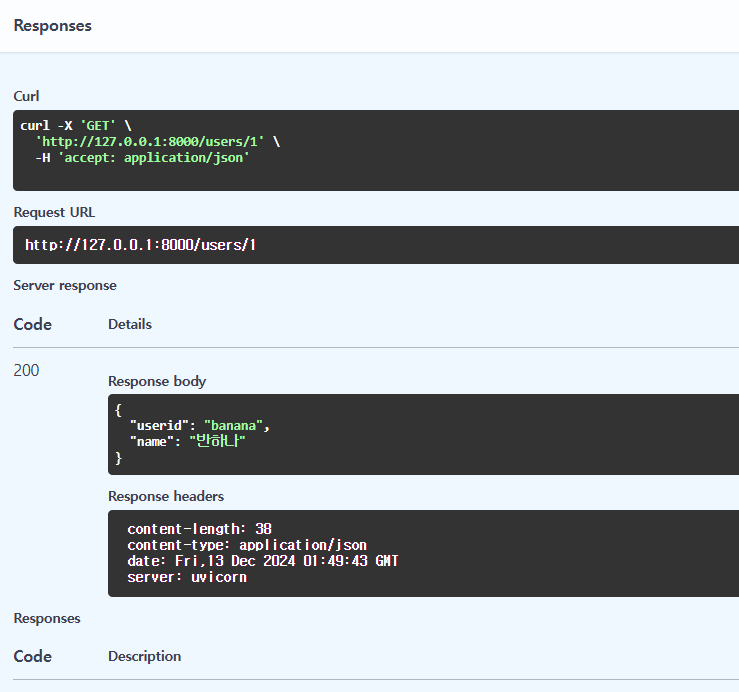Screen dimensions: 739x692
Task: Click the Details column header
Action: click(x=130, y=324)
